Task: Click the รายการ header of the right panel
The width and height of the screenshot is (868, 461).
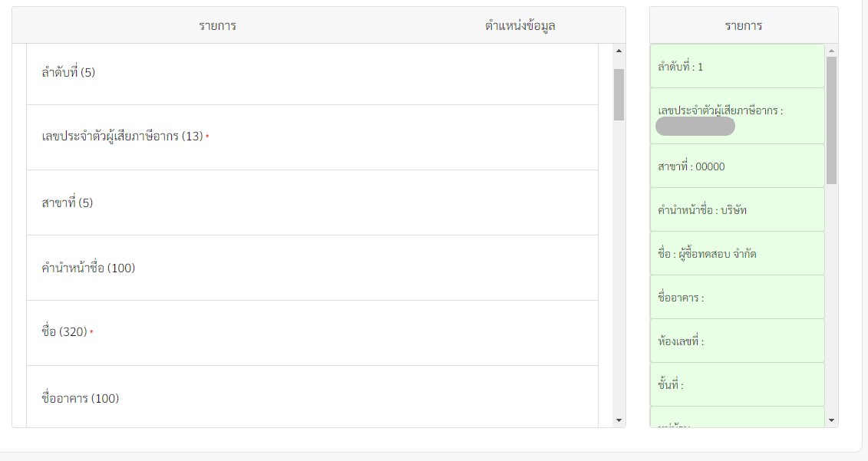Action: 743,26
